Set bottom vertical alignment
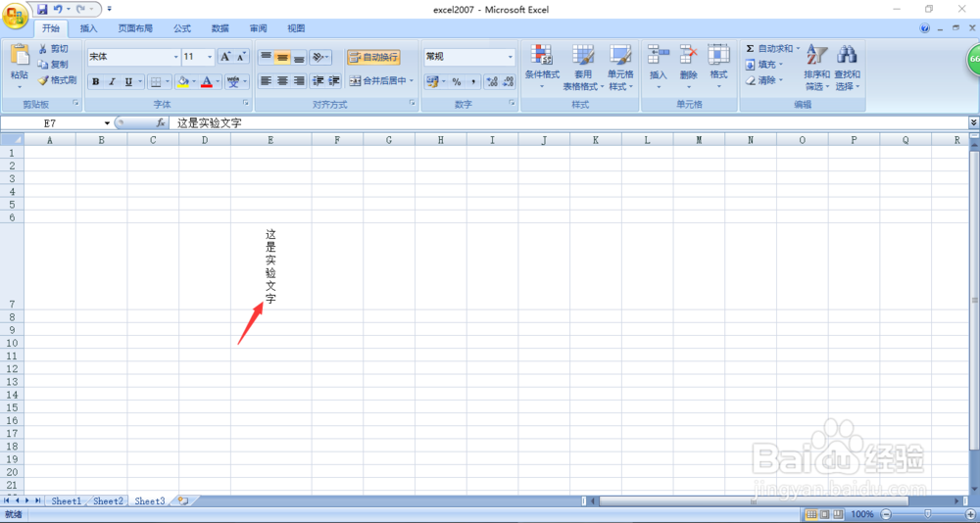Screen dimensions: 980x523 299,58
